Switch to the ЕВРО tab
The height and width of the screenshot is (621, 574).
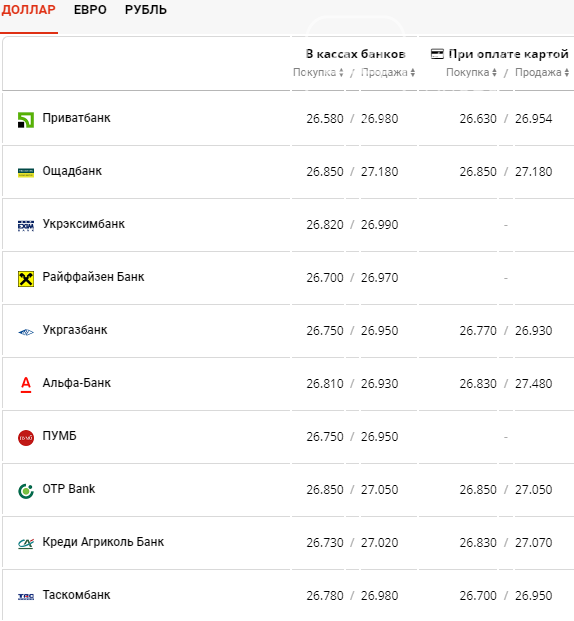pyautogui.click(x=90, y=10)
